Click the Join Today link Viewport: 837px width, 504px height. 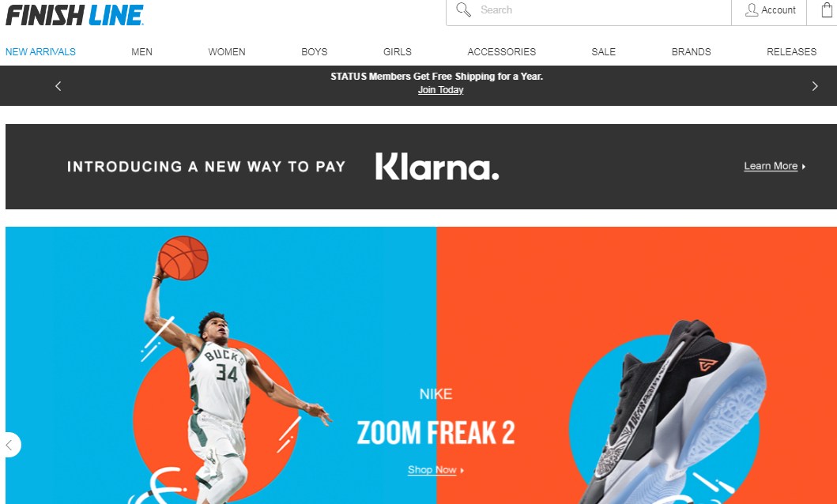[x=440, y=89]
